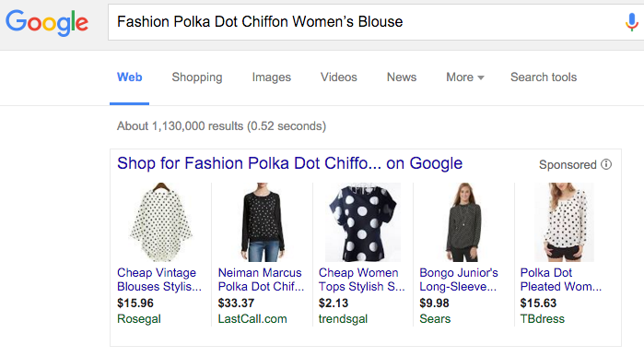
Task: Activate voice search microphone icon
Action: (x=632, y=22)
